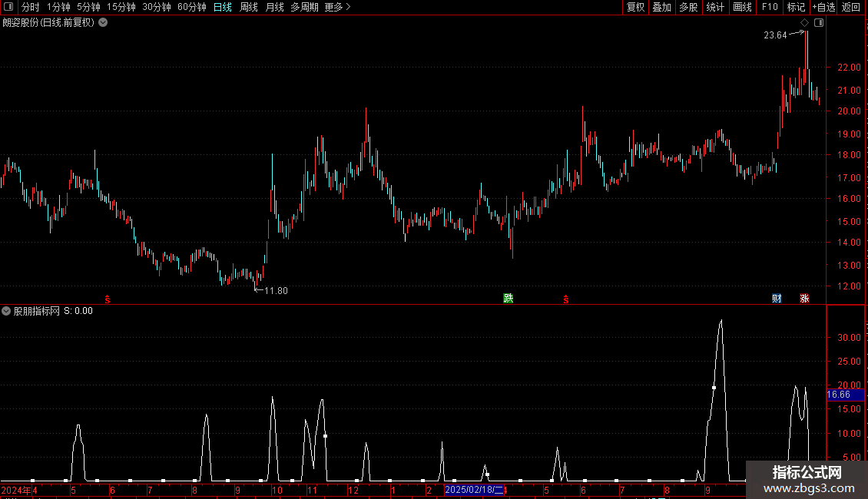Click the 22.00 price axis label
Viewport: 868px width, 499px height.
(849, 68)
